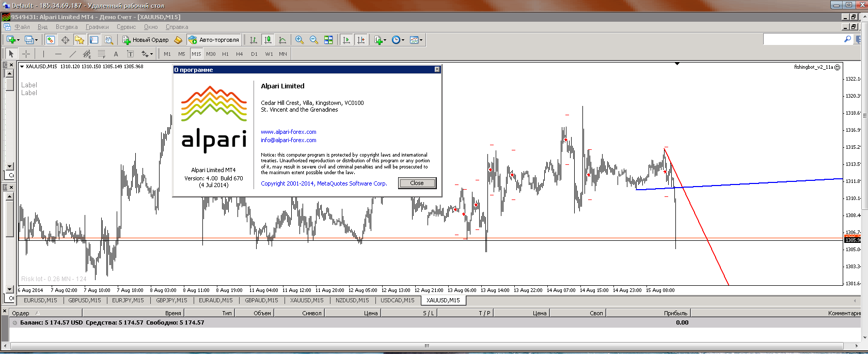868x354 pixels.
Task: Switch to D1 timeframe
Action: coord(254,54)
